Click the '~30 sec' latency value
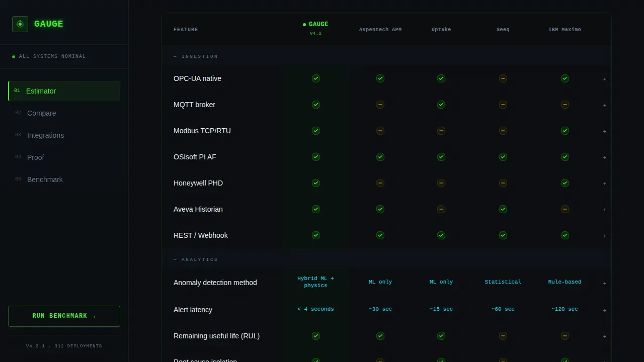644x362 pixels. point(380,309)
